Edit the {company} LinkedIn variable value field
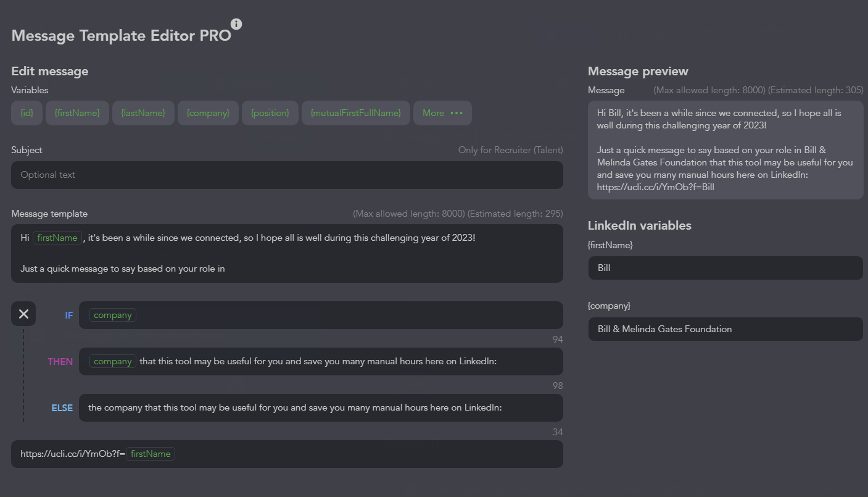The height and width of the screenshot is (497, 868). [x=725, y=329]
